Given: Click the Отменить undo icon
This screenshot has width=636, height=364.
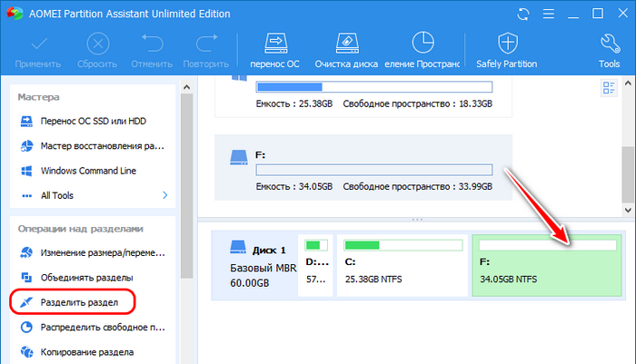Looking at the screenshot, I should 152,43.
